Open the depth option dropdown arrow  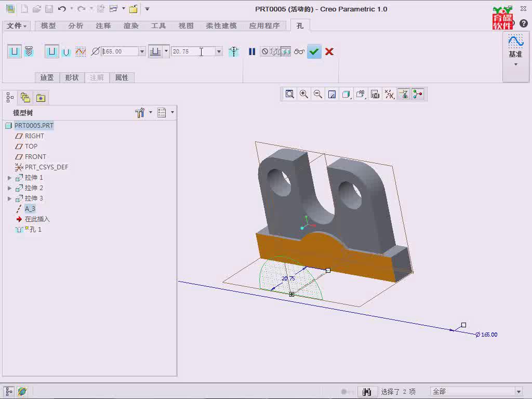166,51
